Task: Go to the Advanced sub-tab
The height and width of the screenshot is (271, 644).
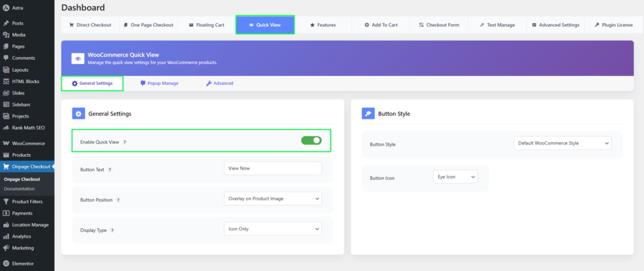Action: [219, 83]
